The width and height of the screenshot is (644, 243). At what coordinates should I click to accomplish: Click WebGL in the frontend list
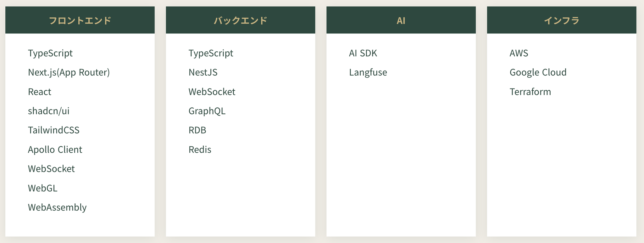point(43,188)
